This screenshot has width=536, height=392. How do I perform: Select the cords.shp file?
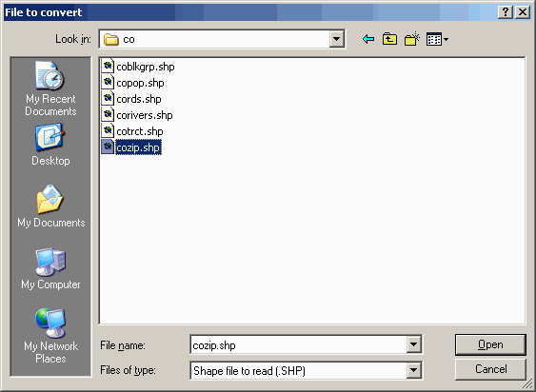click(131, 99)
